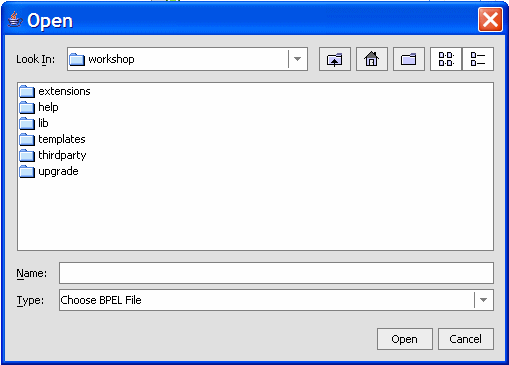Viewport: 509px width, 365px height.
Task: Create a new folder
Action: pyautogui.click(x=409, y=59)
